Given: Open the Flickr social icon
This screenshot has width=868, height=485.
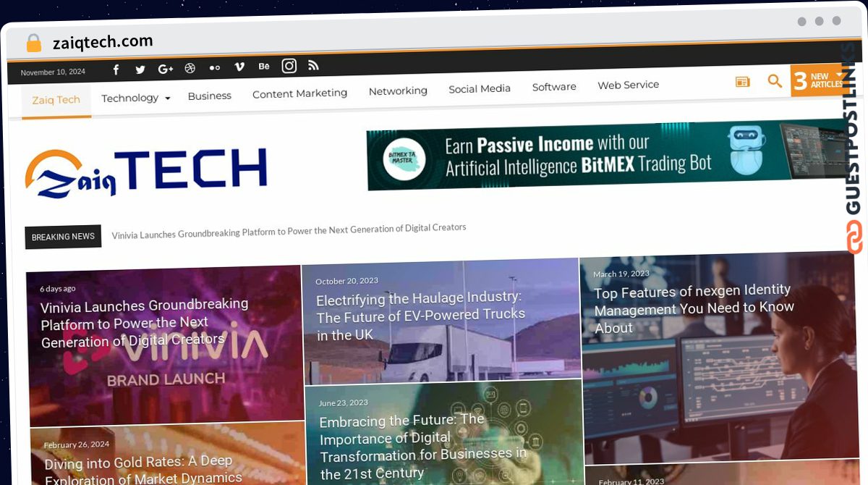Looking at the screenshot, I should (215, 67).
